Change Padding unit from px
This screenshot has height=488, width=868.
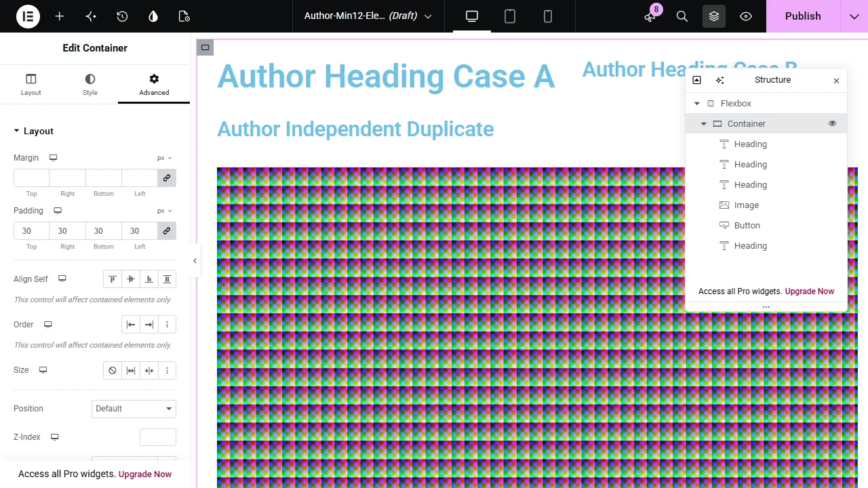point(165,211)
